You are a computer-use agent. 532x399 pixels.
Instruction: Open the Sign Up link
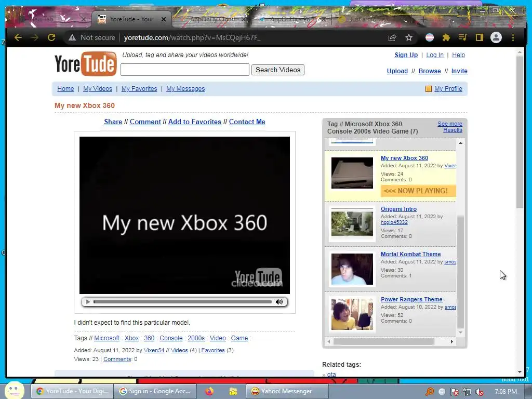click(406, 55)
